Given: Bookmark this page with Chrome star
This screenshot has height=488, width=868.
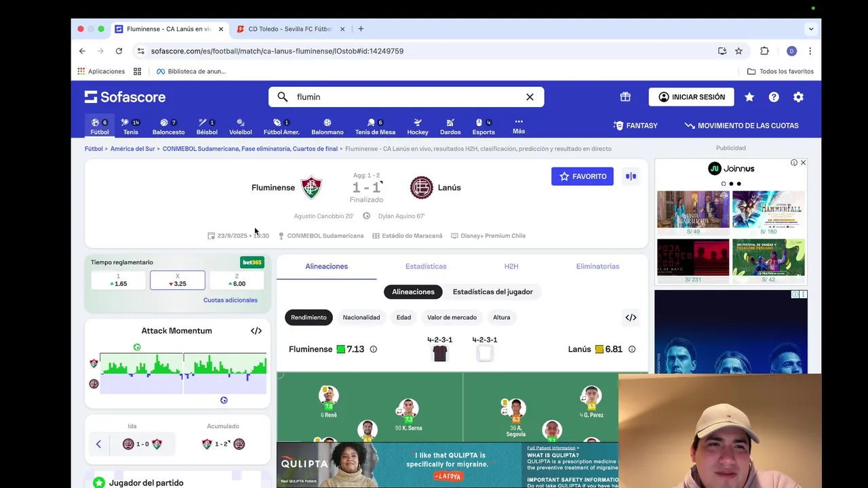Looking at the screenshot, I should click(x=738, y=51).
